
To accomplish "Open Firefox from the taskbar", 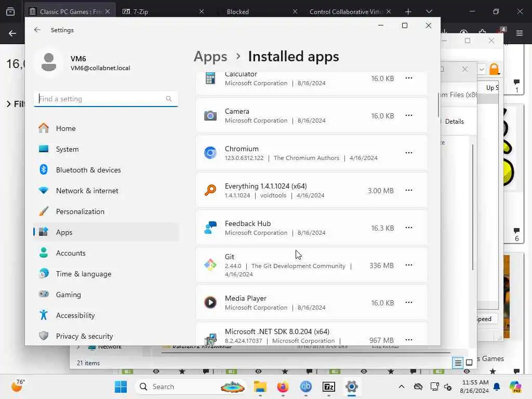I will (x=283, y=387).
